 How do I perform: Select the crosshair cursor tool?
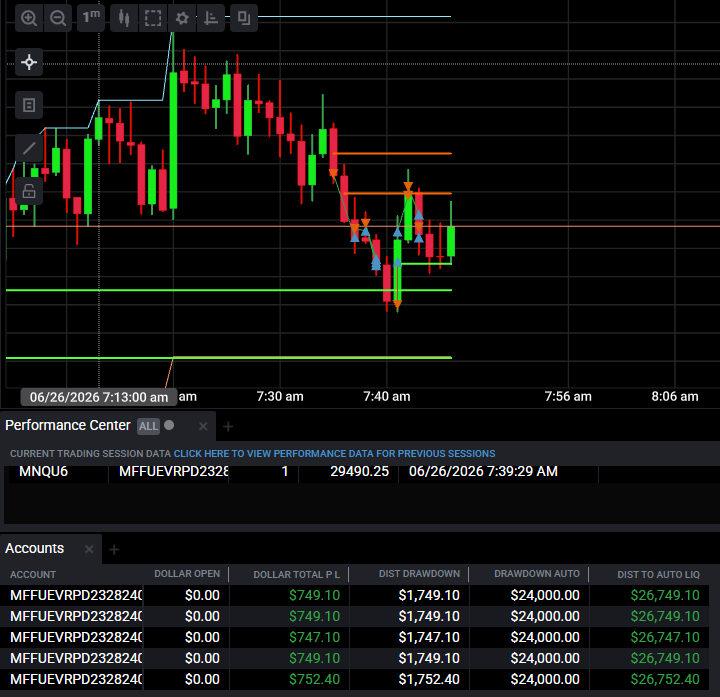29,62
